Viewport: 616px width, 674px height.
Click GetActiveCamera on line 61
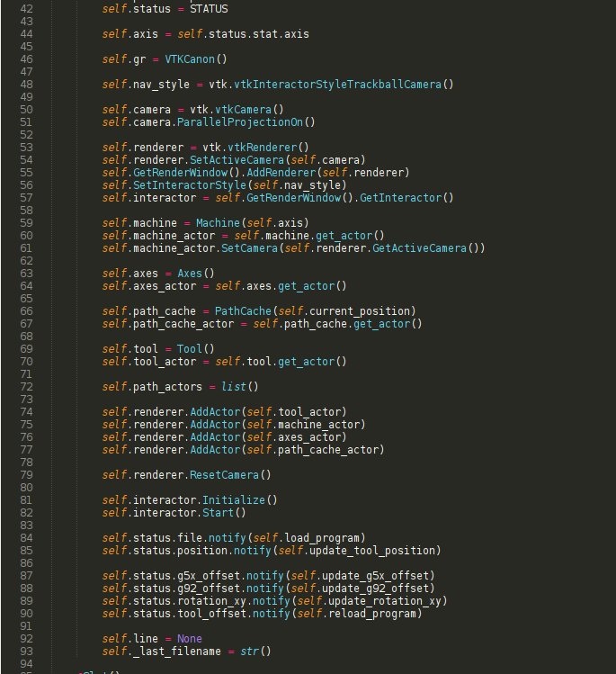tap(419, 248)
